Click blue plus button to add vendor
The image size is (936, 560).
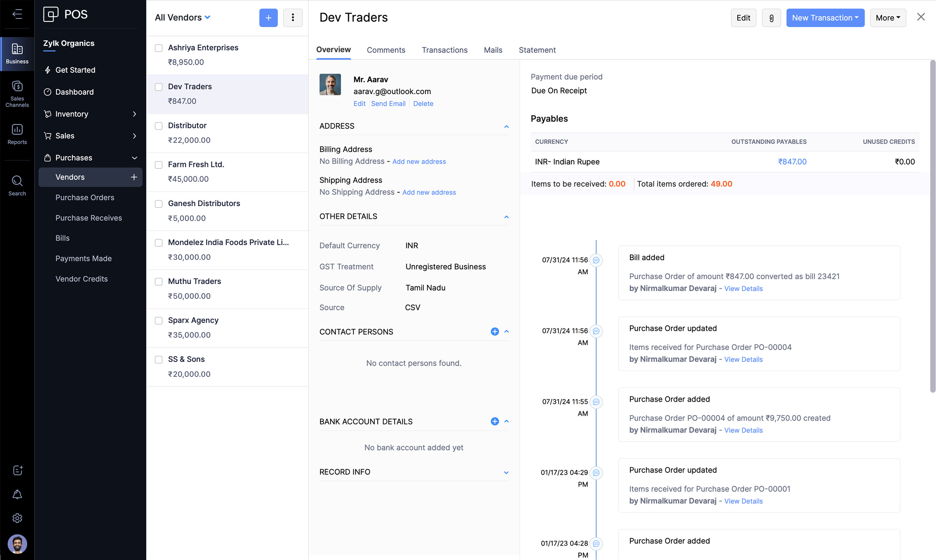coord(268,18)
